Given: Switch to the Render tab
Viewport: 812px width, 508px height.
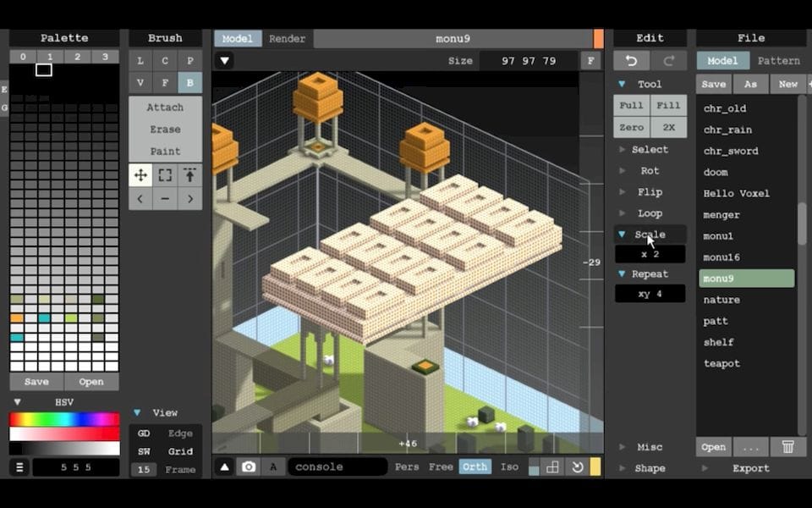Looking at the screenshot, I should click(286, 39).
